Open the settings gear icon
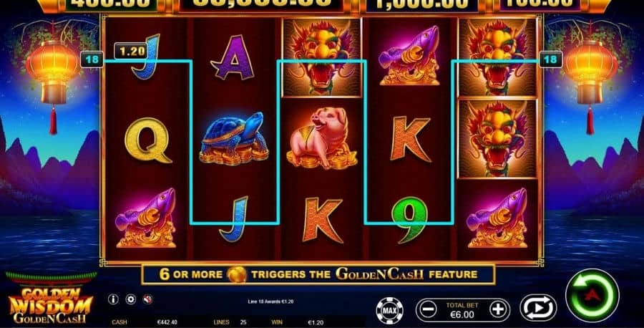The height and width of the screenshot is (328, 644). coord(131,299)
